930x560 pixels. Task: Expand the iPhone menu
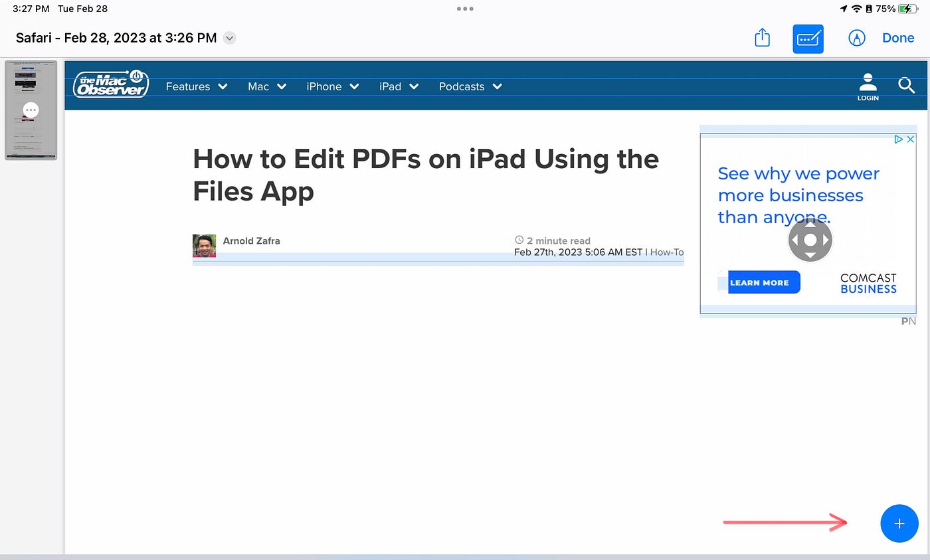pos(333,86)
